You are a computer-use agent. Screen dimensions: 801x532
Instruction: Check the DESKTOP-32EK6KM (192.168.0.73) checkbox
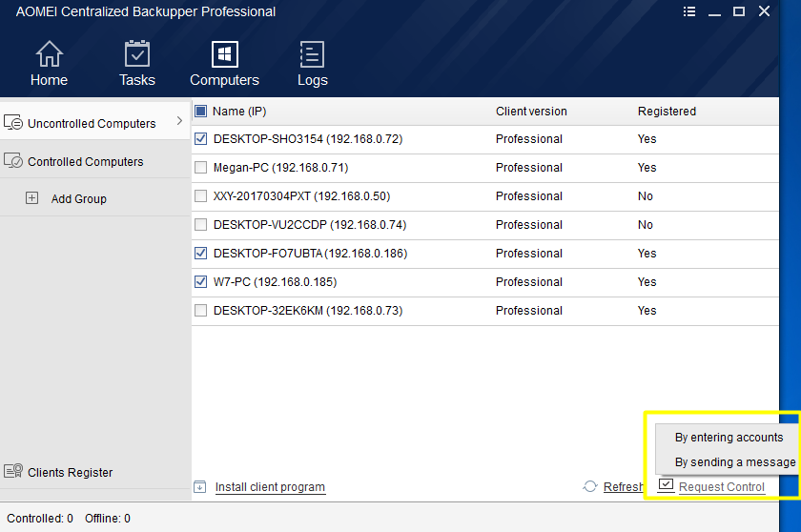pyautogui.click(x=201, y=310)
